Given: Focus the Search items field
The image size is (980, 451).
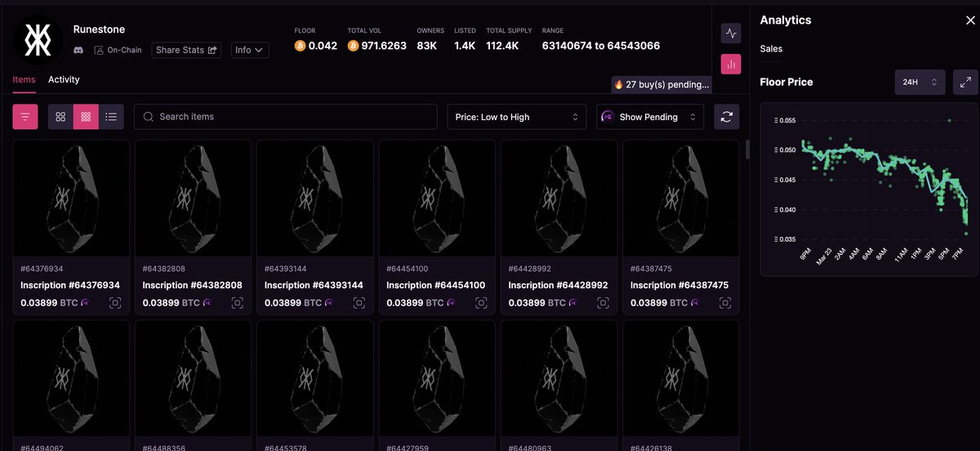Looking at the screenshot, I should [x=286, y=117].
